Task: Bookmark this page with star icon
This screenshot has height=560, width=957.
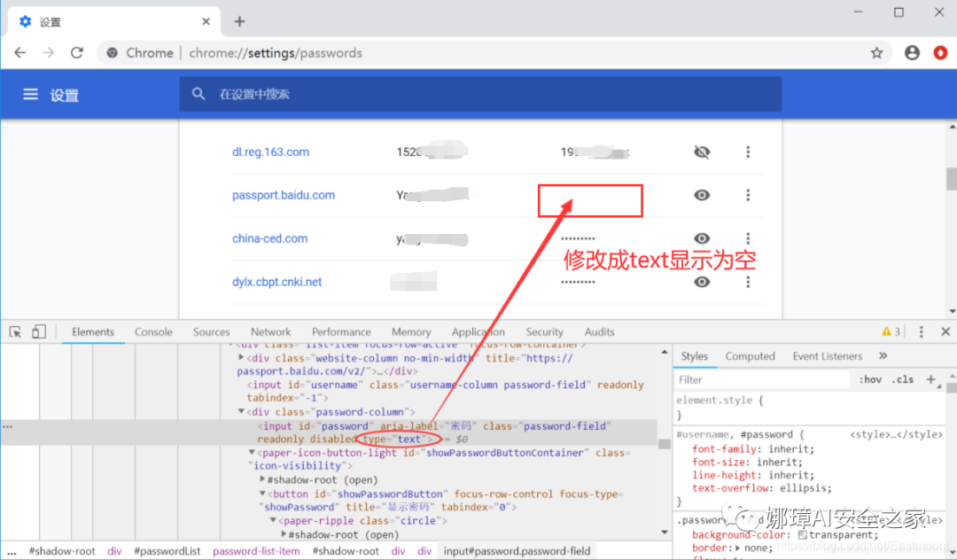Action: click(876, 53)
